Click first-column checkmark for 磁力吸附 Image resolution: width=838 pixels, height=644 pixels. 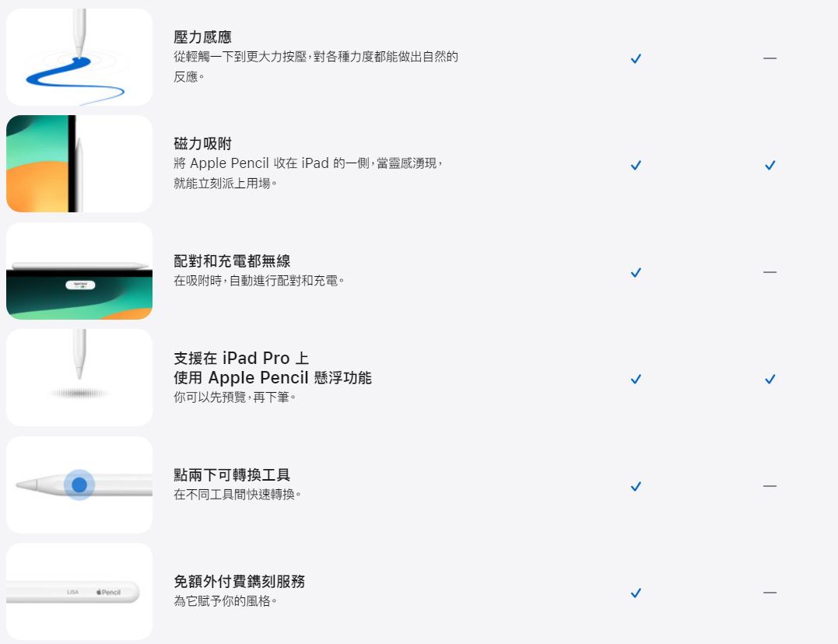tap(636, 165)
